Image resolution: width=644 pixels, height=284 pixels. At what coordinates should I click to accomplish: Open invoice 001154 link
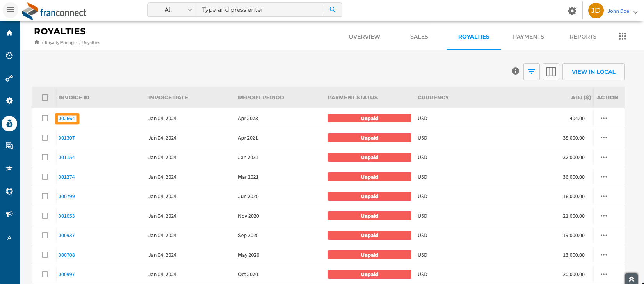[67, 157]
